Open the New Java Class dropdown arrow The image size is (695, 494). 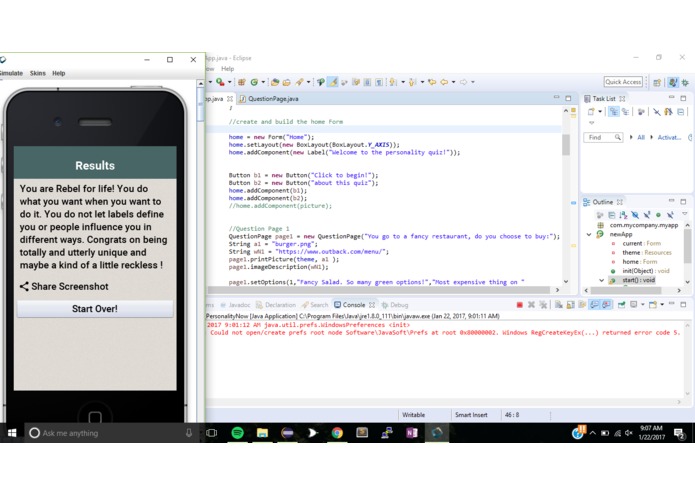point(263,82)
